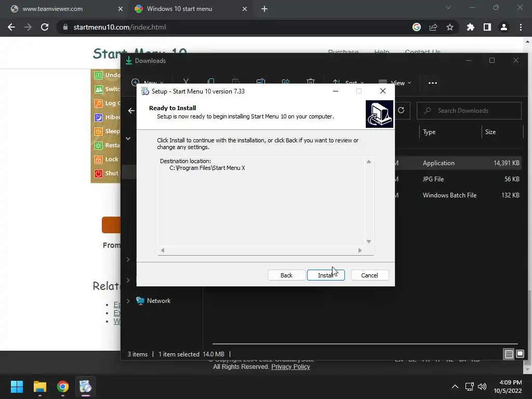Sort the file list by Size column
Viewport: 532px width, 399px height.
[490, 132]
